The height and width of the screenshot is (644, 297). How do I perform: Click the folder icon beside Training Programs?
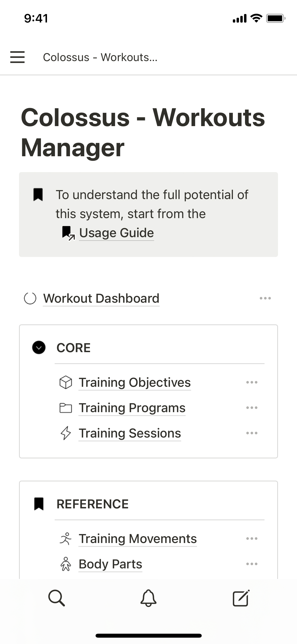click(x=66, y=408)
